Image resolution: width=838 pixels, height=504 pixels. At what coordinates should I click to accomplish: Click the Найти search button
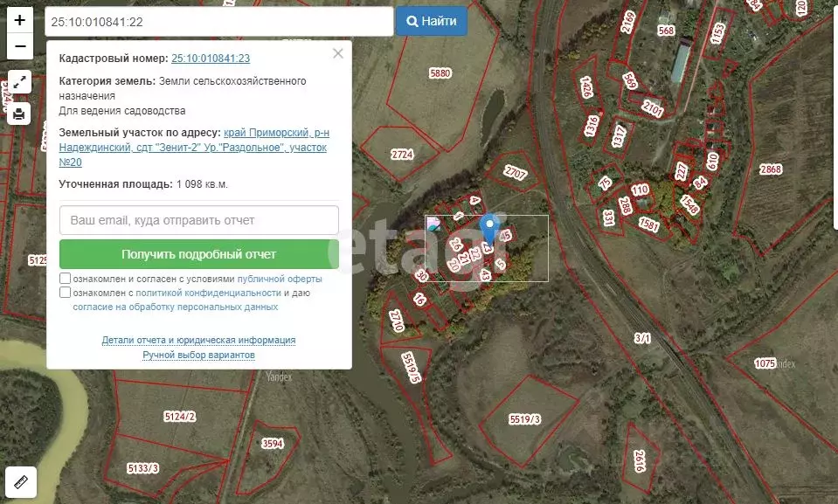pos(432,21)
